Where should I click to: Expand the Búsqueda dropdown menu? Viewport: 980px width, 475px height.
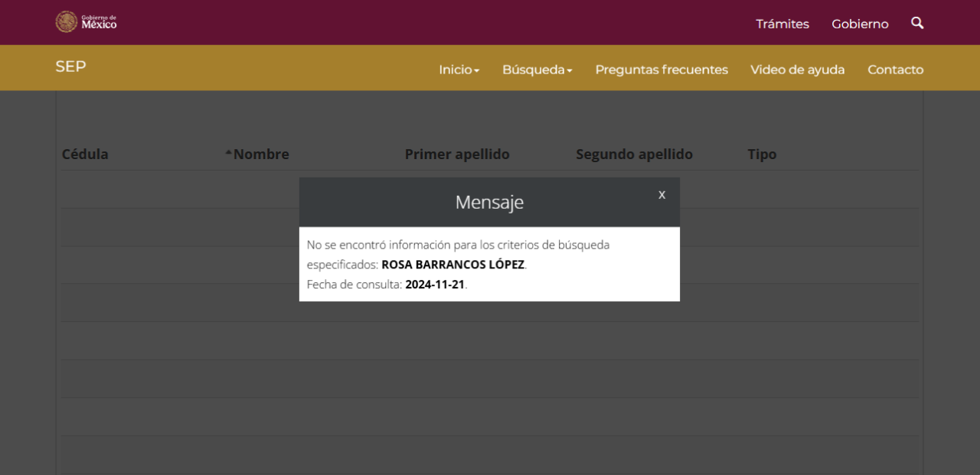click(537, 70)
